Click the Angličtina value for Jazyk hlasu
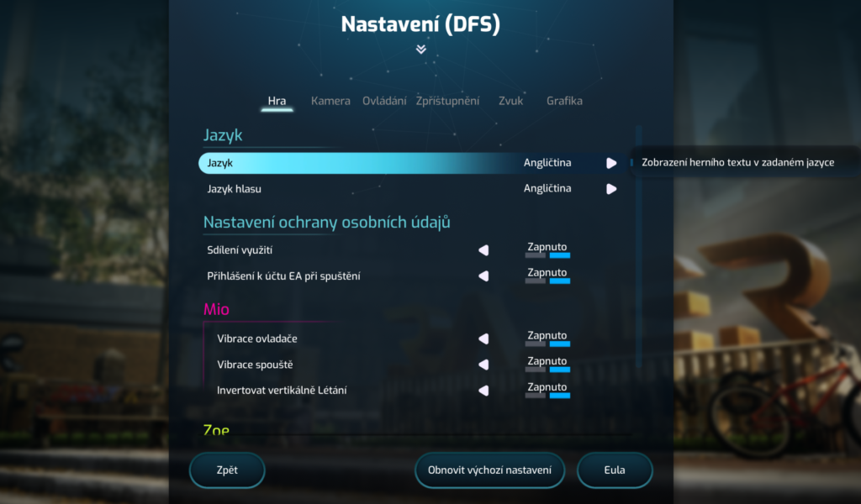Viewport: 861px width, 504px height. pyautogui.click(x=547, y=188)
